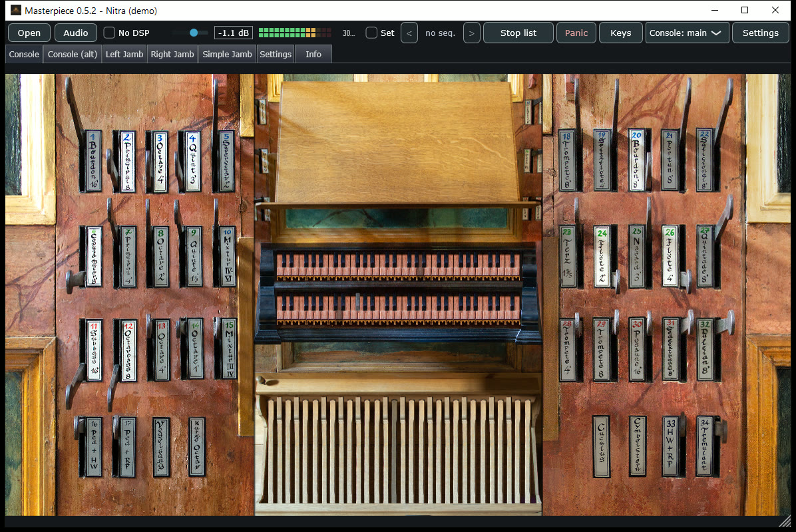Tick the Set checkbox
796x532 pixels.
tap(371, 33)
